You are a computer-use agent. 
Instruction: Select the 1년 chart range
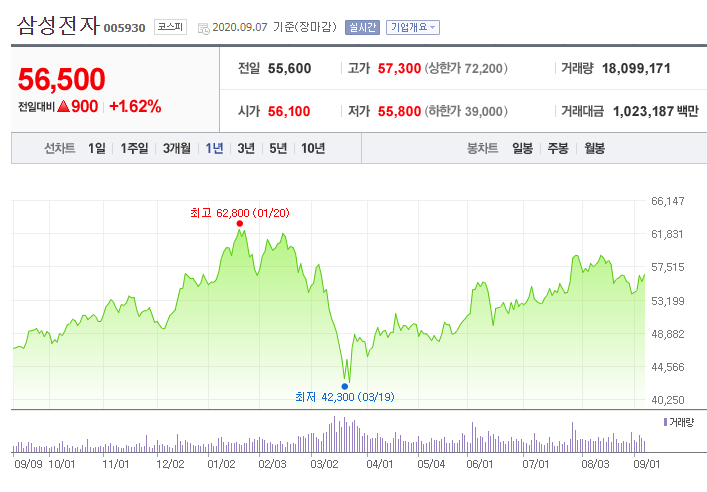(x=214, y=148)
